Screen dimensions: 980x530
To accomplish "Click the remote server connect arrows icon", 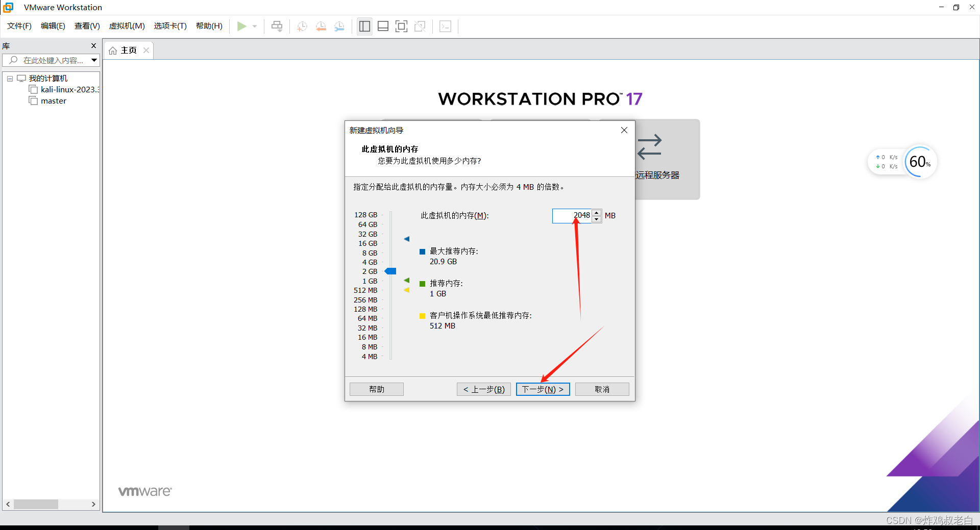I will click(x=649, y=147).
